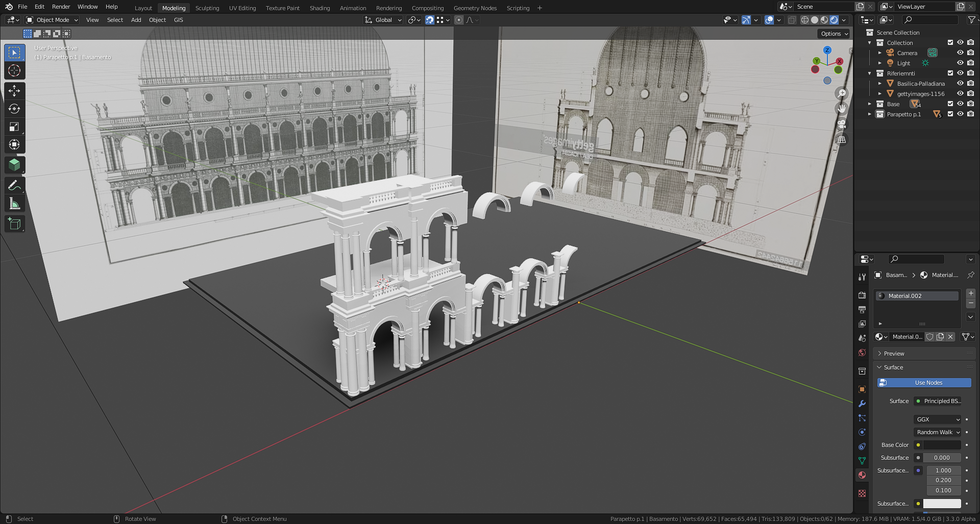Screen dimensions: 980x524
Task: Open the World properties tab
Action: pos(862,352)
